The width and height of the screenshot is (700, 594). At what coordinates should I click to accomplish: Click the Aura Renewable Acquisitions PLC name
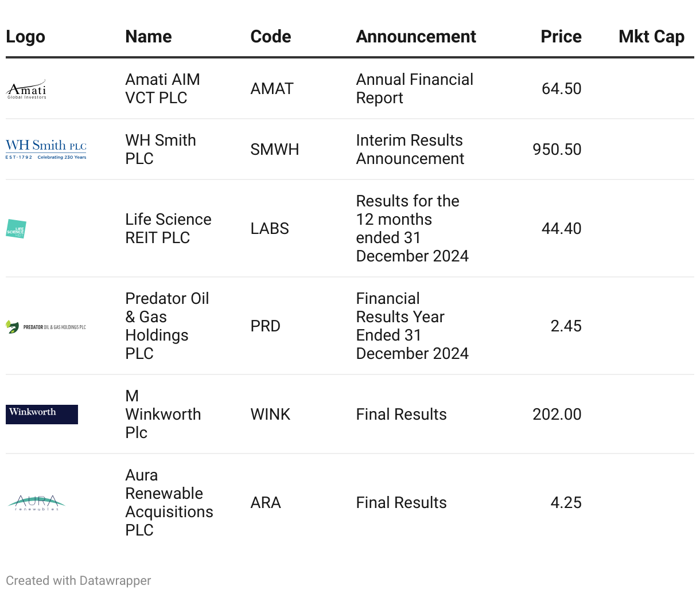tap(169, 503)
